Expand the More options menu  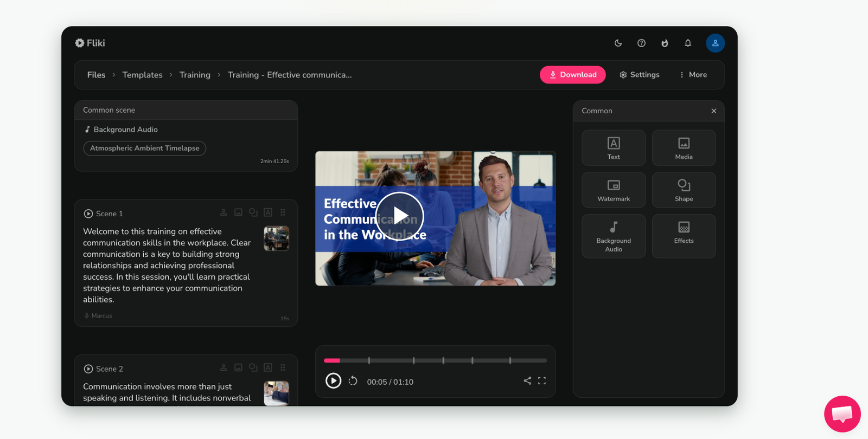(693, 75)
